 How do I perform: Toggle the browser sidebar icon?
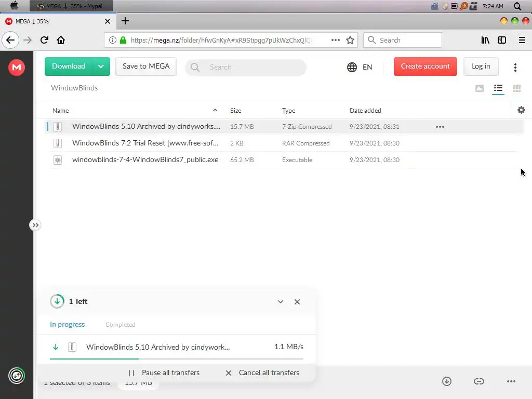click(502, 40)
